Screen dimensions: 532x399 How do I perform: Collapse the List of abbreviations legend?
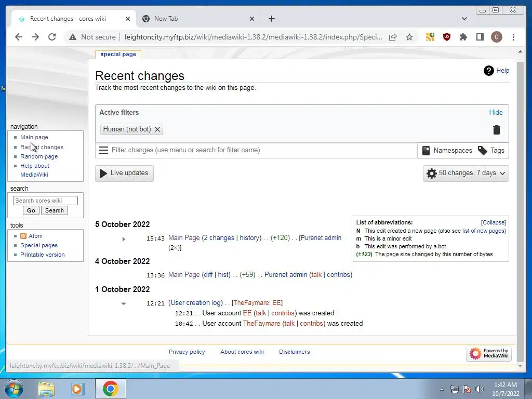pyautogui.click(x=494, y=222)
